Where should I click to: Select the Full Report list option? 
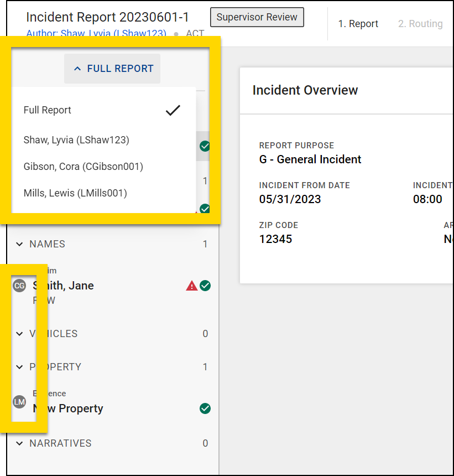click(x=46, y=110)
